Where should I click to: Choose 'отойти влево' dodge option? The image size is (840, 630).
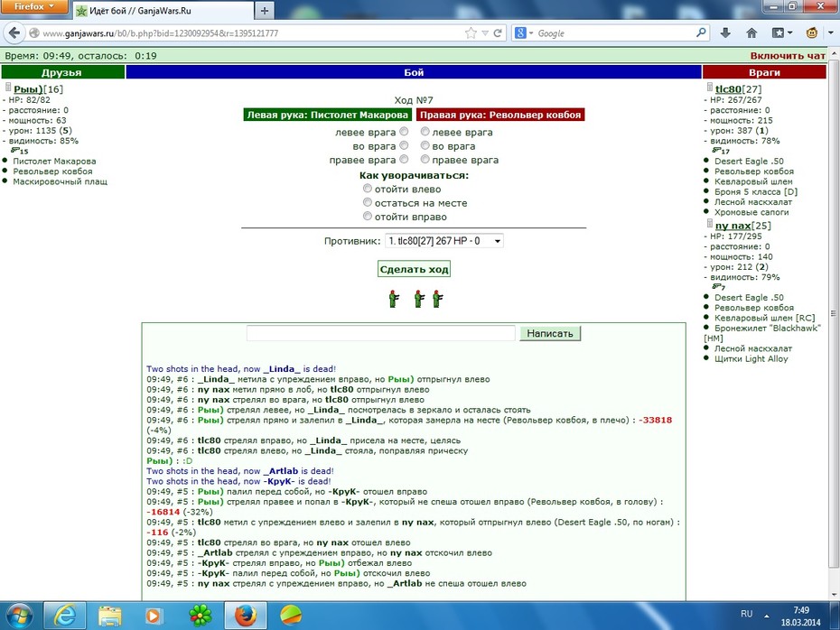(x=367, y=188)
